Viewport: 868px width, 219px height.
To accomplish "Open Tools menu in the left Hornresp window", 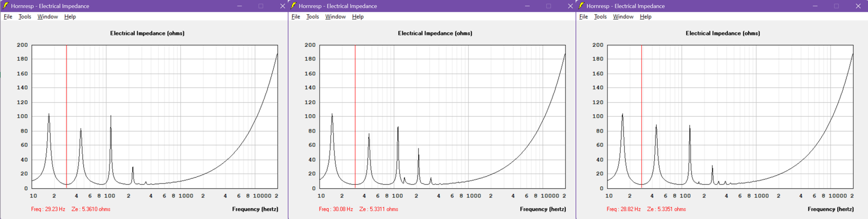I will [25, 17].
